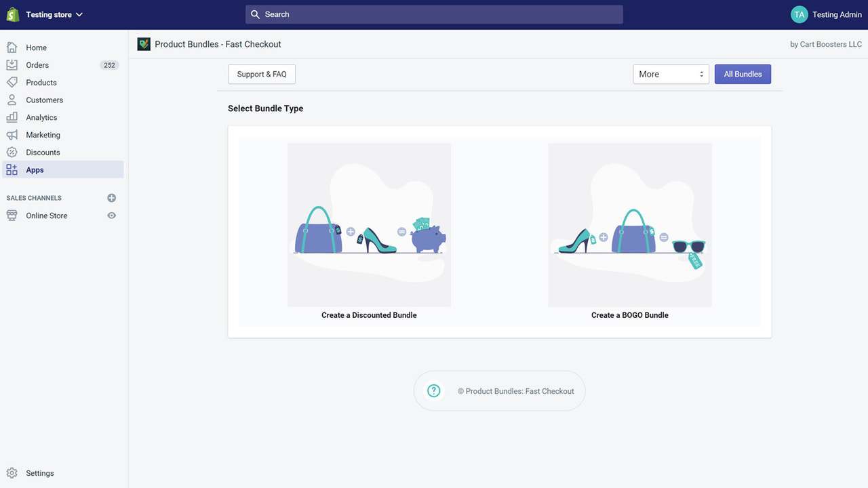The width and height of the screenshot is (868, 488).
Task: Click the Shopify logo in the top bar
Action: pyautogui.click(x=12, y=14)
